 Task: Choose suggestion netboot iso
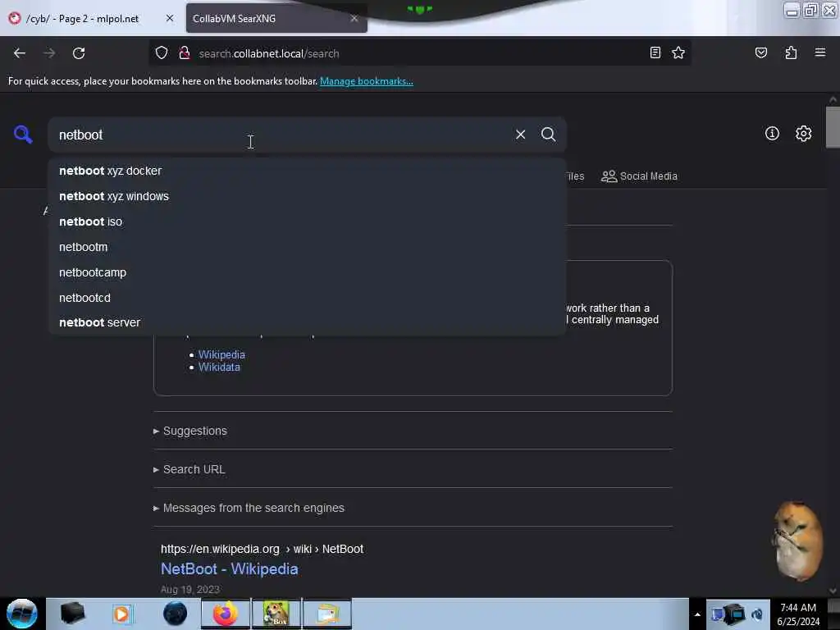point(308,221)
